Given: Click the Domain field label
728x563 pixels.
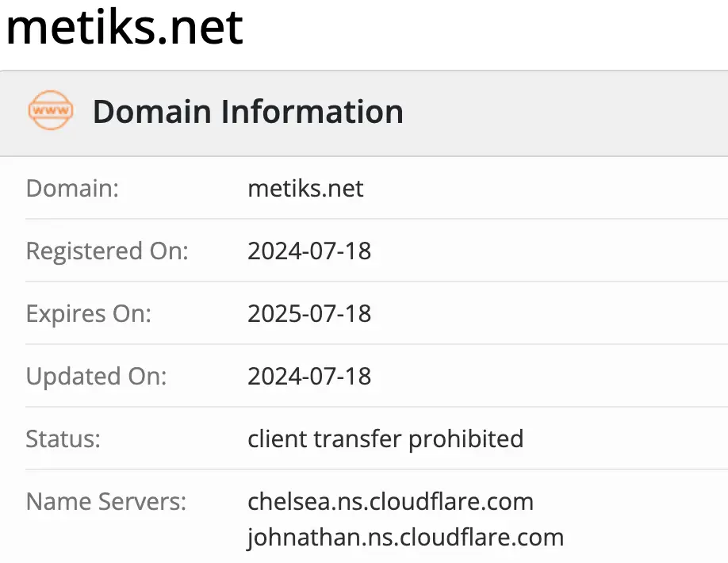Looking at the screenshot, I should coord(72,189).
